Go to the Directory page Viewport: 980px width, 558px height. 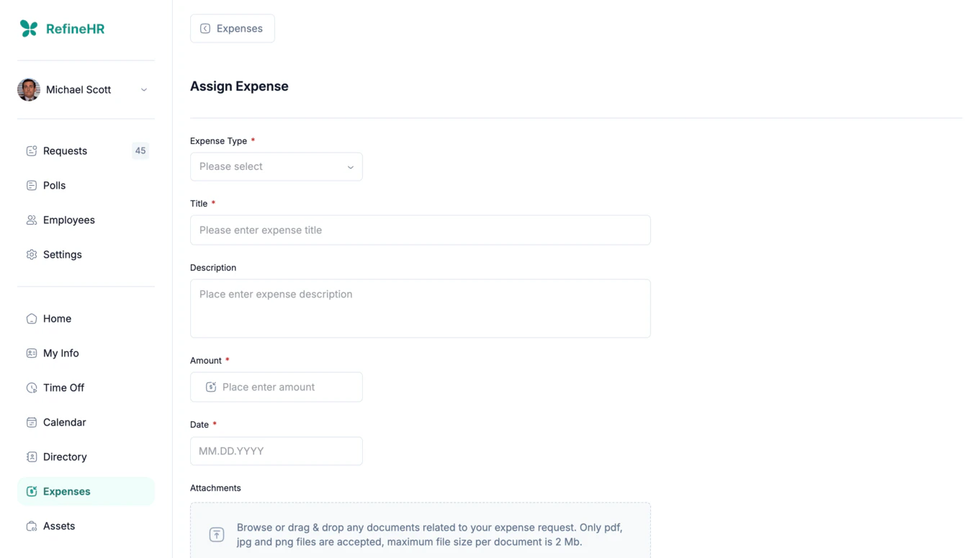tap(66, 456)
